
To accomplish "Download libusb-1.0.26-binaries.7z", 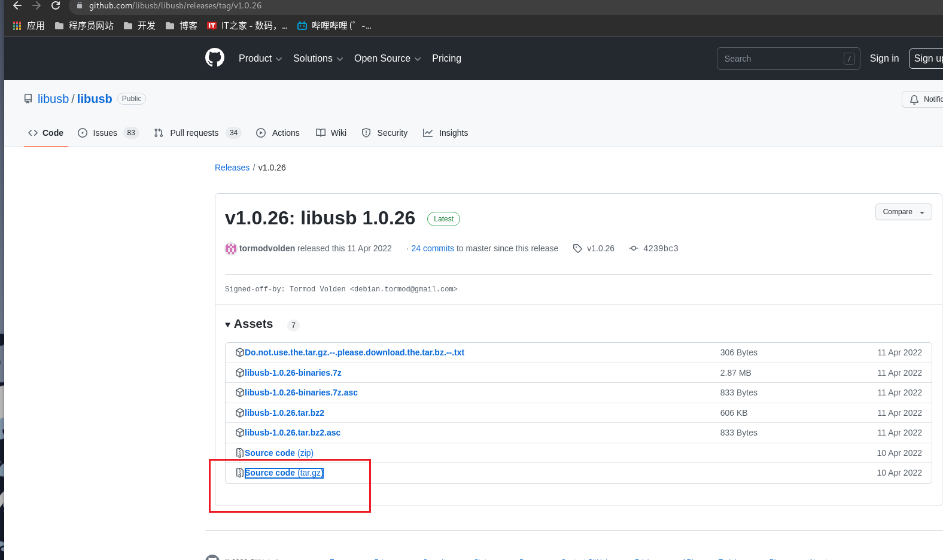I will coord(293,373).
